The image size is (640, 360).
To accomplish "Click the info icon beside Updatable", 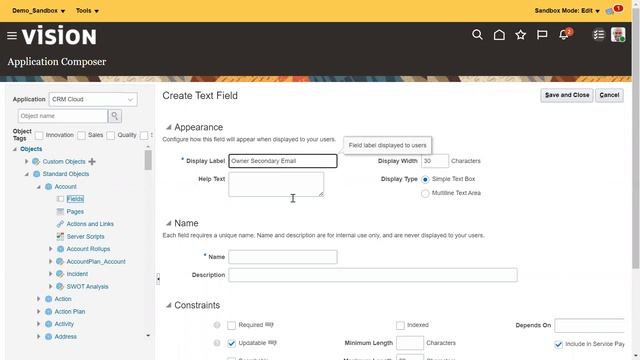I will click(x=217, y=343).
